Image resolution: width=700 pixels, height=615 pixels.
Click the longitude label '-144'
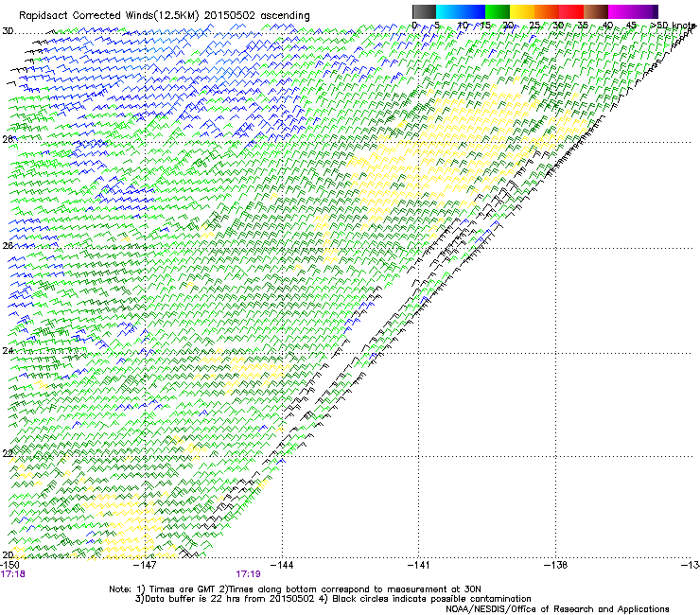[282, 565]
